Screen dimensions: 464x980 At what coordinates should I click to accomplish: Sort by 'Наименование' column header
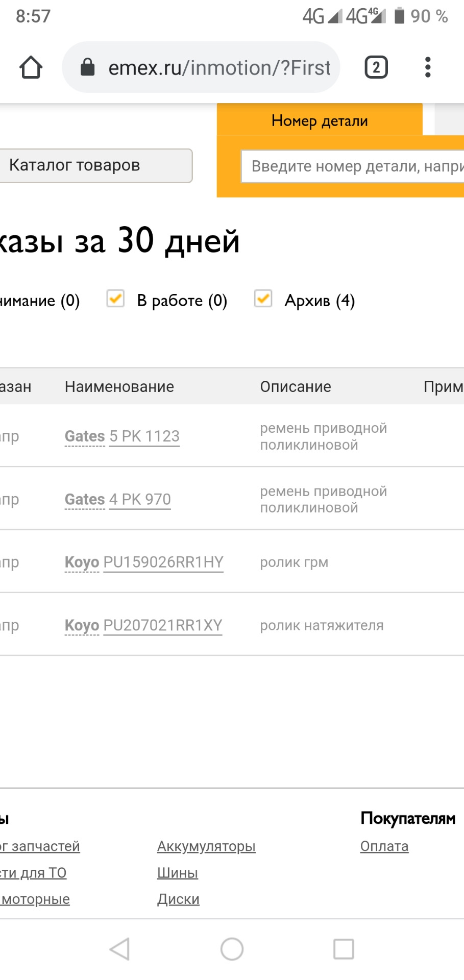(x=119, y=386)
